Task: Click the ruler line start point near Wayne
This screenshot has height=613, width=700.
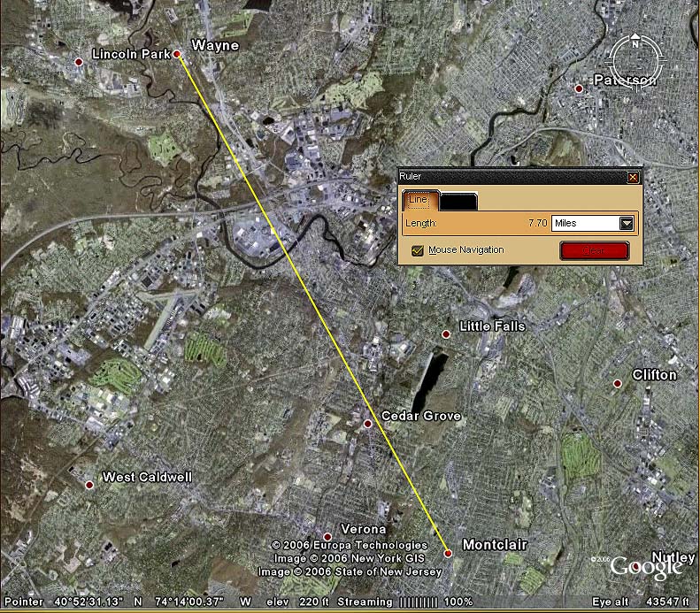Action: (177, 54)
